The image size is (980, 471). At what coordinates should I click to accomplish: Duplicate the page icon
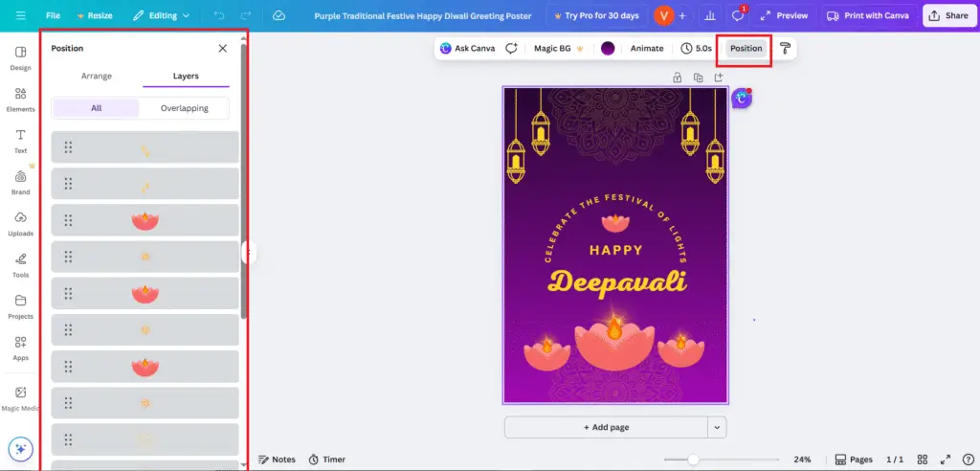coord(698,78)
